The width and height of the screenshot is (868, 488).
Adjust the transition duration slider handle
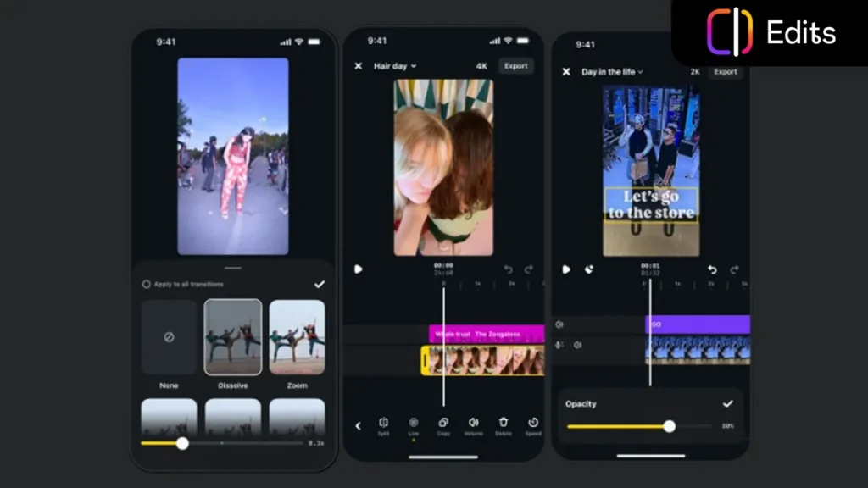[x=182, y=443]
